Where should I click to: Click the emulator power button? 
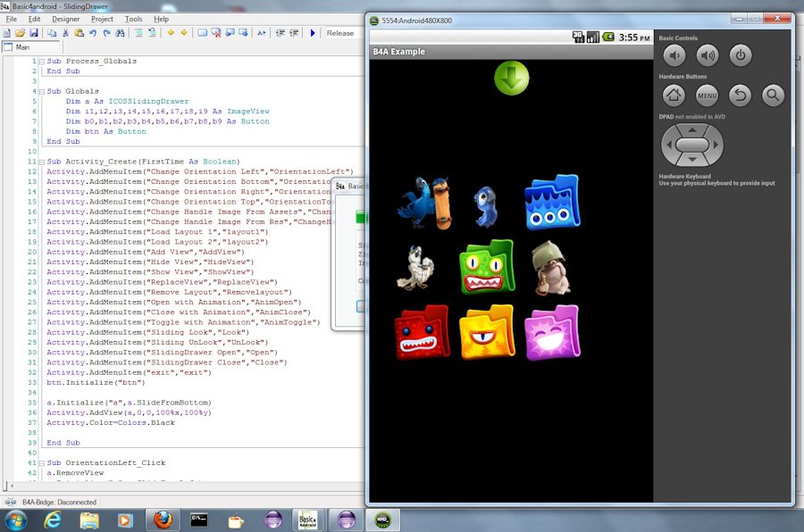pos(741,55)
